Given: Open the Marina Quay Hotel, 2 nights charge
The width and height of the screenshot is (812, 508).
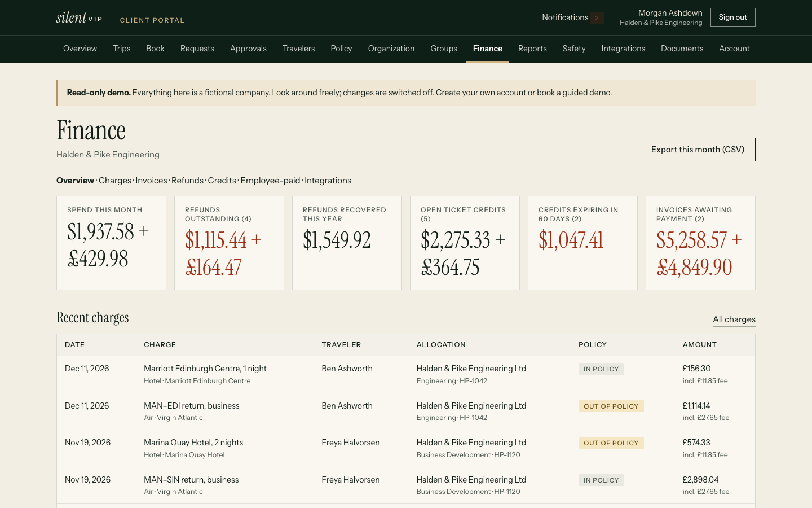Looking at the screenshot, I should point(193,443).
